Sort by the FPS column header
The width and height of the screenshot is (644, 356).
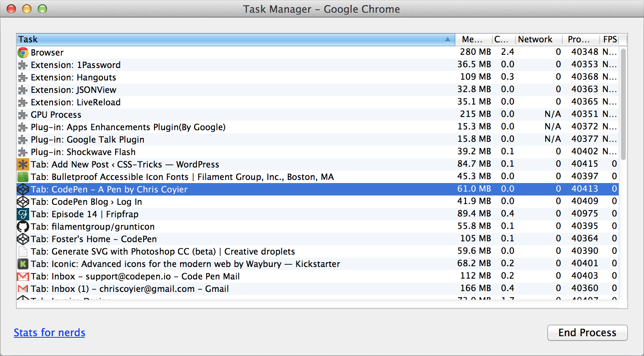(610, 39)
